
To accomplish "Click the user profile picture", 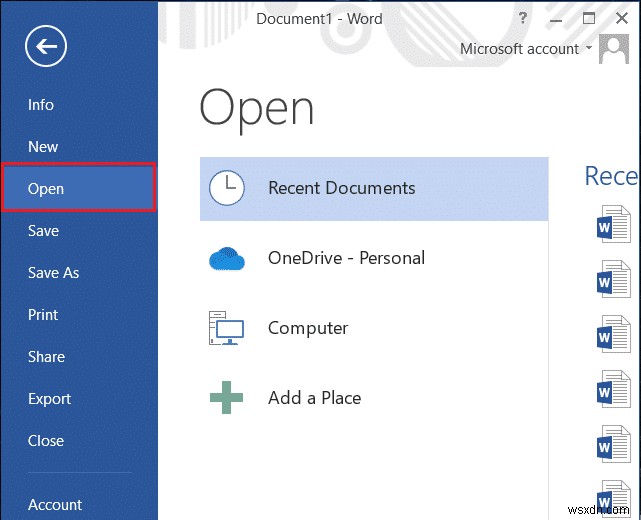I will click(614, 49).
